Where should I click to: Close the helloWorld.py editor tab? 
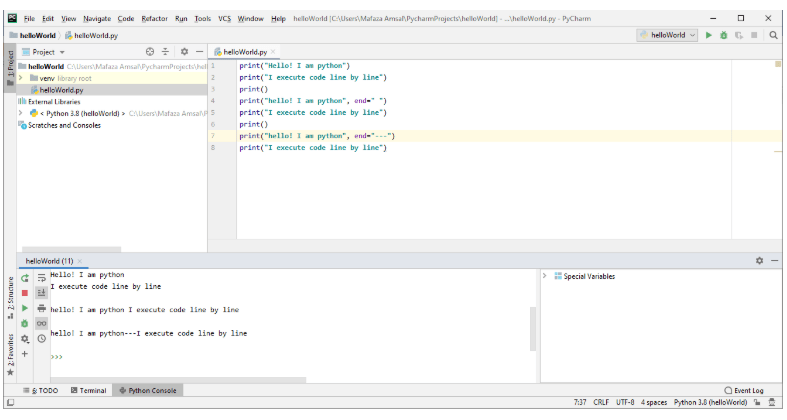273,52
